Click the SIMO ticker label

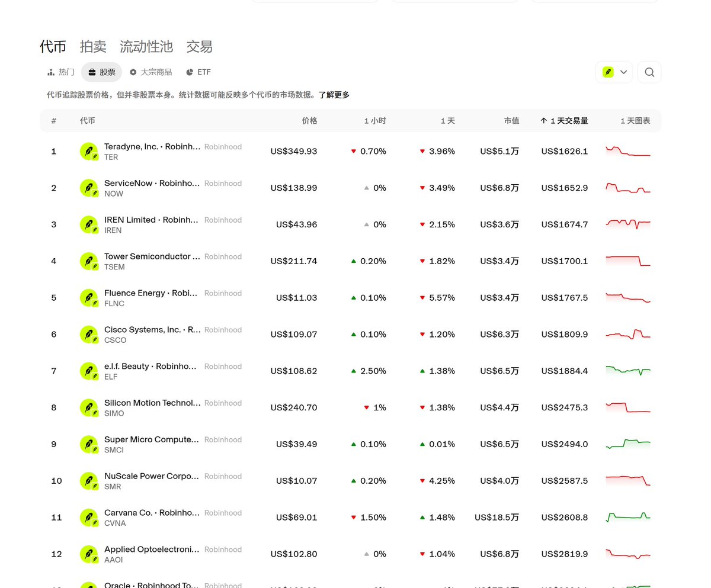(x=114, y=413)
